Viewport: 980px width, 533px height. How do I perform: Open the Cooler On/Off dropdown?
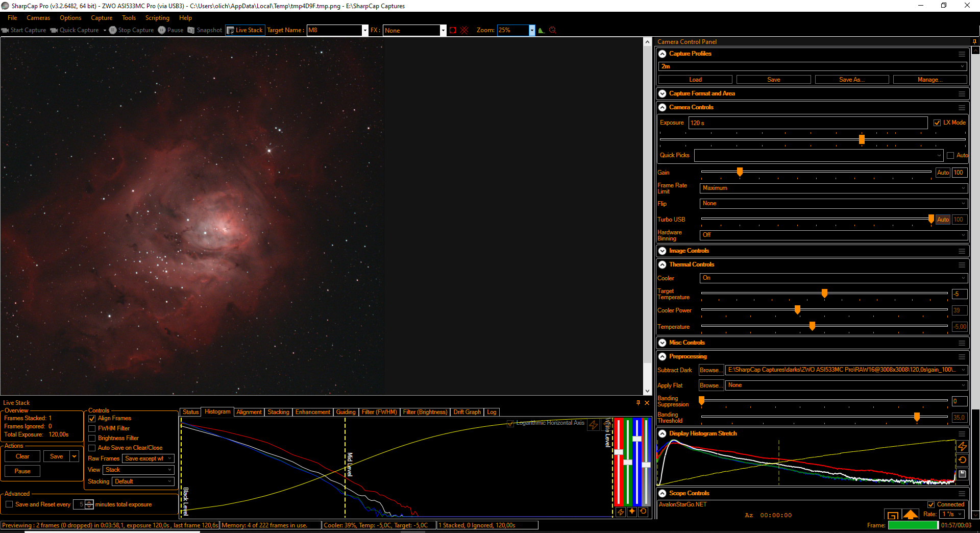pyautogui.click(x=834, y=278)
